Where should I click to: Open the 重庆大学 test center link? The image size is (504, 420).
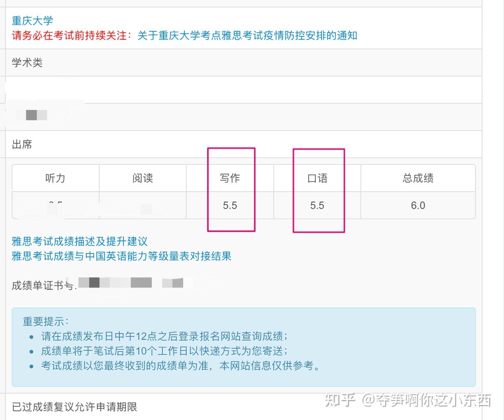pyautogui.click(x=32, y=21)
